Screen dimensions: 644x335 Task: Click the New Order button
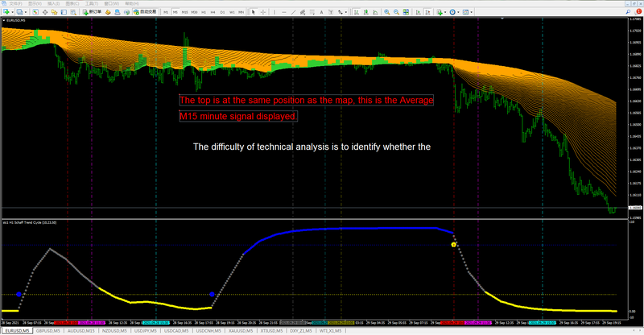(x=92, y=12)
